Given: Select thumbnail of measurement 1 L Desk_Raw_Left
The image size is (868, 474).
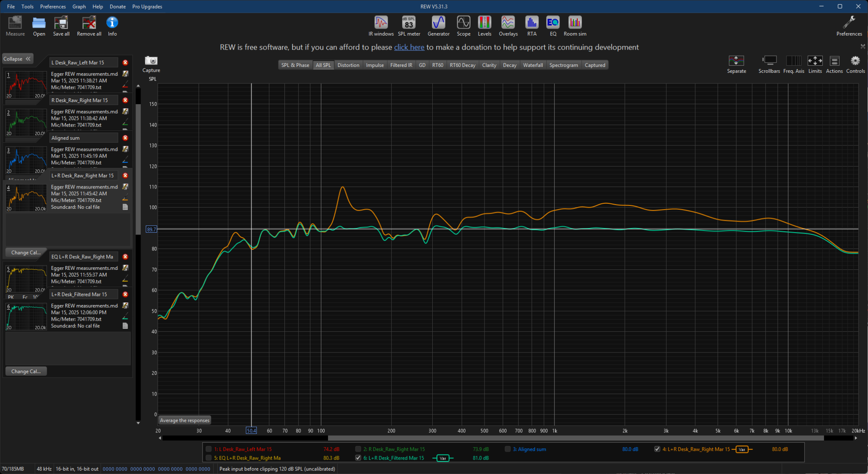Looking at the screenshot, I should pos(26,85).
